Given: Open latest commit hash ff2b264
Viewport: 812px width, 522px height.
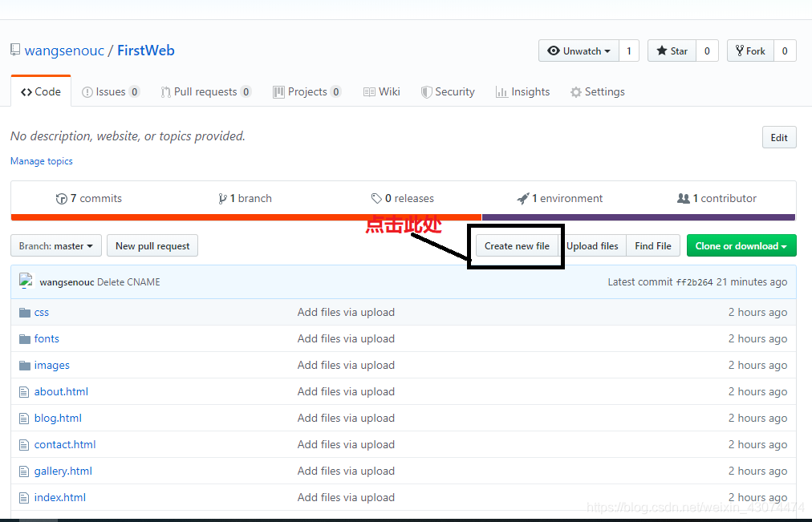Looking at the screenshot, I should [x=694, y=282].
